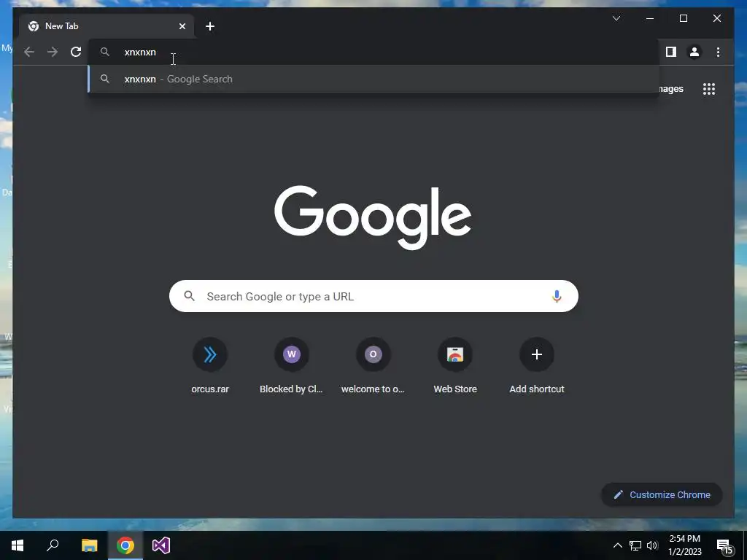Open the orcus.rar shortcut
The height and width of the screenshot is (560, 747).
pyautogui.click(x=210, y=366)
